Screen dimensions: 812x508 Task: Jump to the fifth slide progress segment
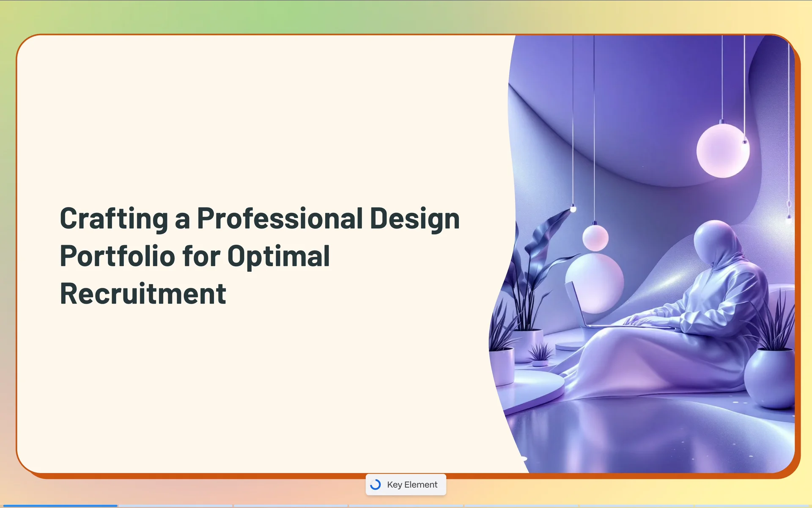tap(521, 505)
